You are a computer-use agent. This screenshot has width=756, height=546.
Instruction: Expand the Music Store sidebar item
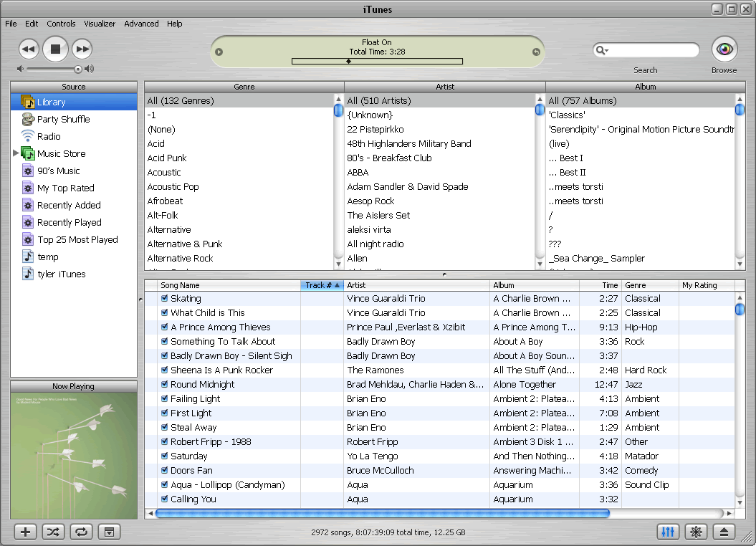(16, 153)
